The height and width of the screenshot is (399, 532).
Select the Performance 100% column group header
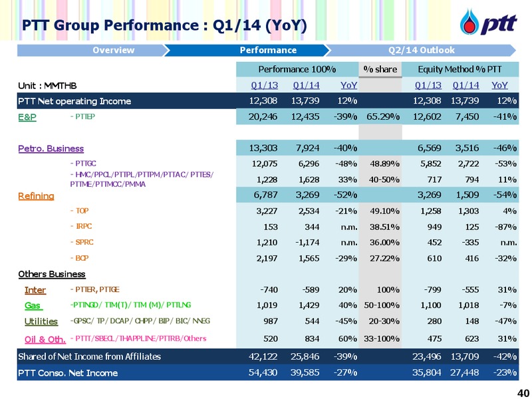297,69
